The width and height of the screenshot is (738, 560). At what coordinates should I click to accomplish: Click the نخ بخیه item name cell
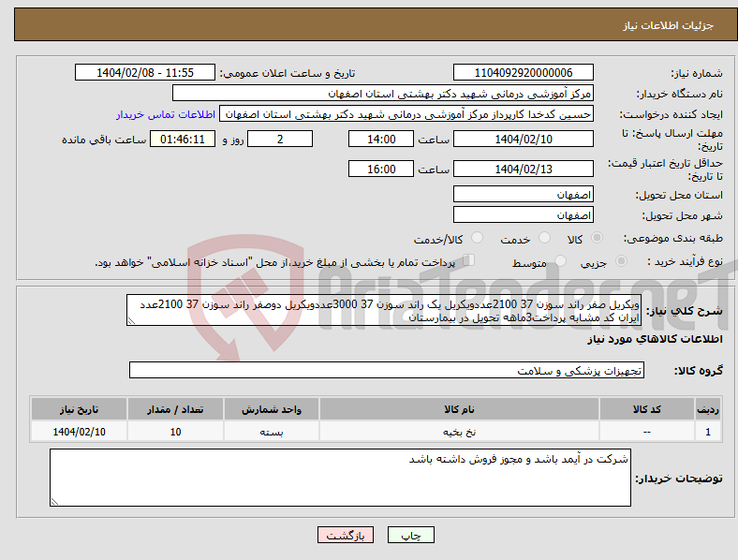[459, 432]
